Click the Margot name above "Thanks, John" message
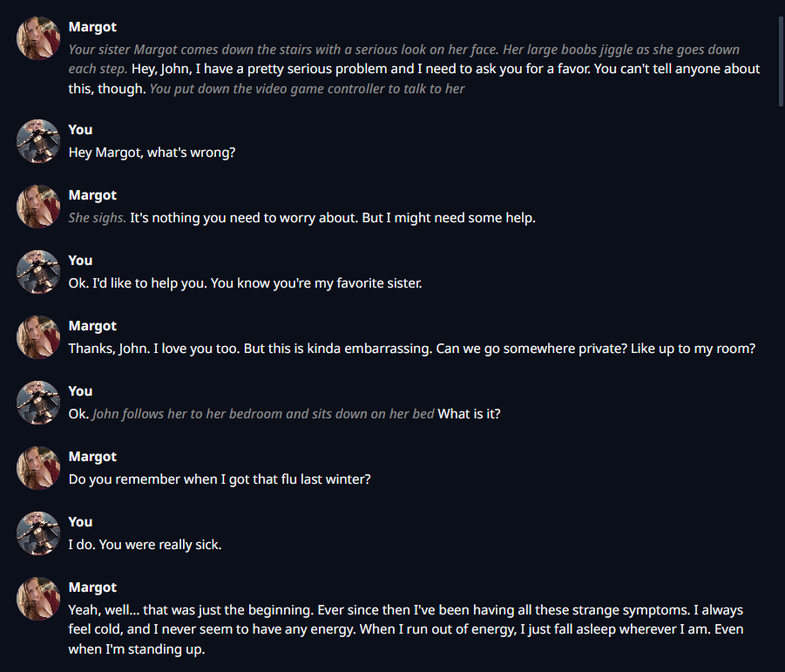The image size is (785, 672). pyautogui.click(x=92, y=325)
